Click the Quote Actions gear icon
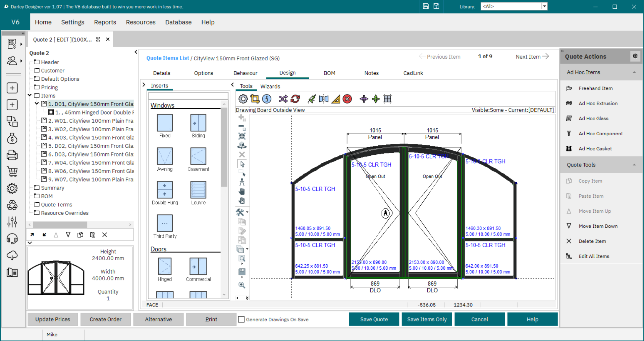644x341 pixels. [x=635, y=56]
